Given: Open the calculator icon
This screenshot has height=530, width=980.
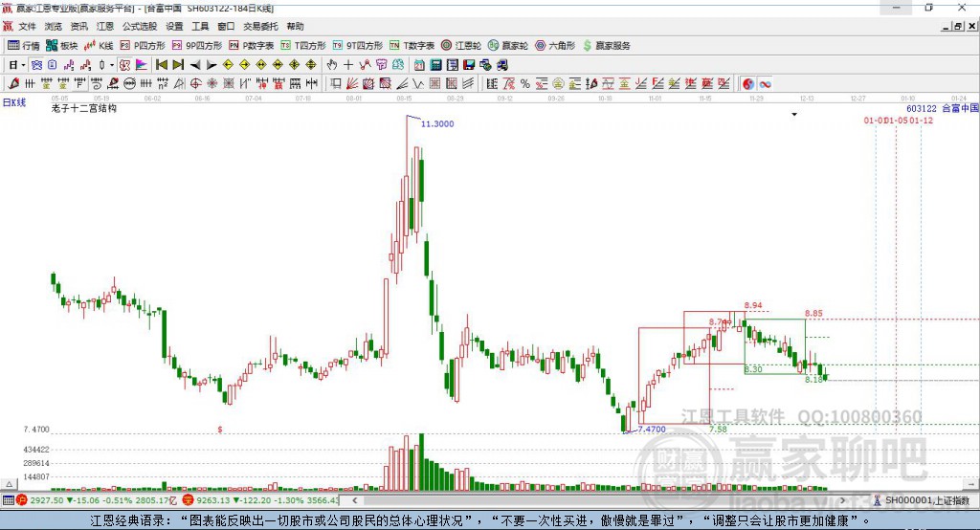Looking at the screenshot, I should tap(435, 65).
